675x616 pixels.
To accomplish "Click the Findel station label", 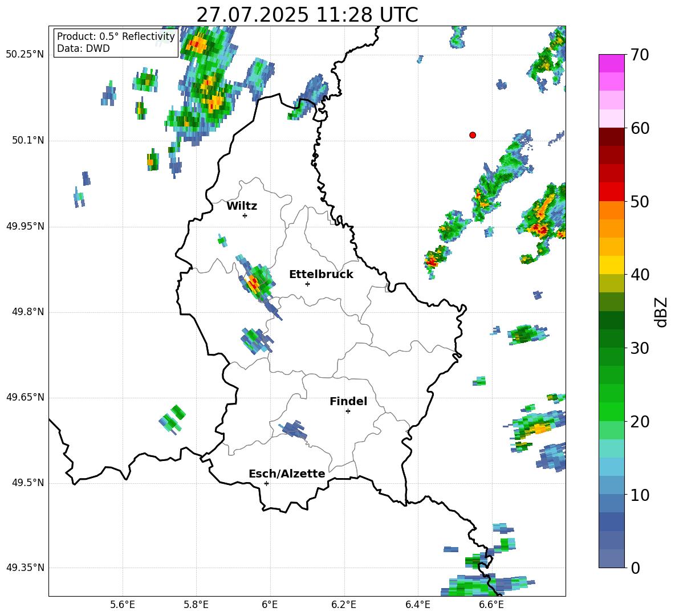I will (x=348, y=401).
